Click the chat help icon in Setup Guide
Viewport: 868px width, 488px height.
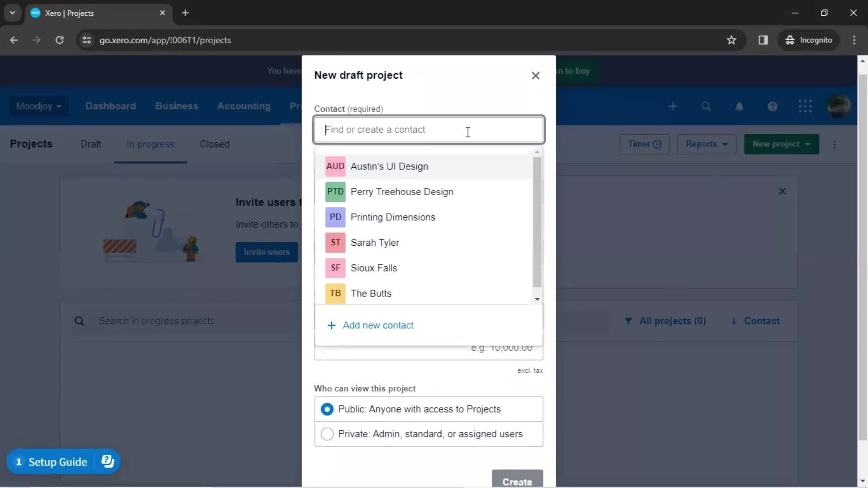point(108,462)
